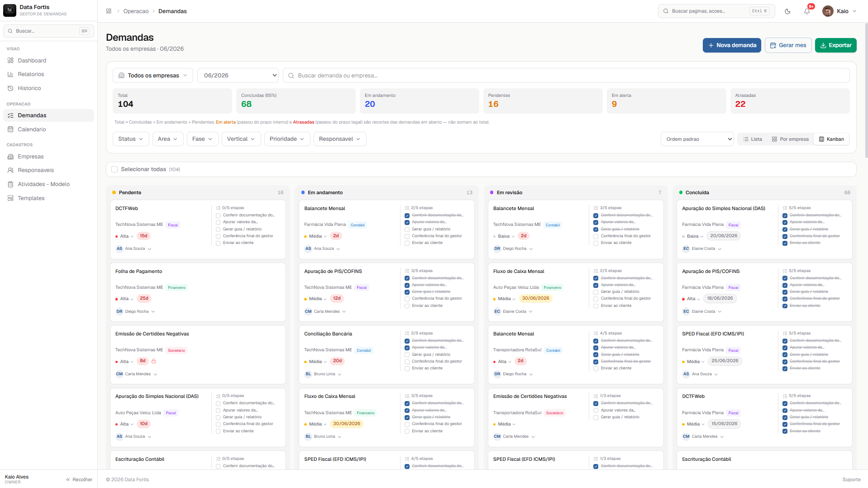This screenshot has width=868, height=488.
Task: Toggle dark mode moon icon
Action: (x=787, y=11)
